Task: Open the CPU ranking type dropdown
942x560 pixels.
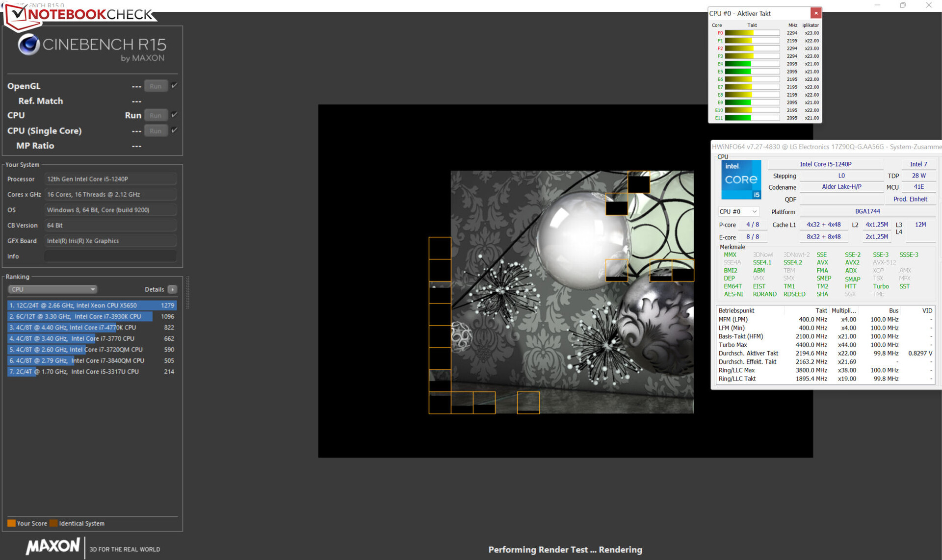Action: coord(52,289)
